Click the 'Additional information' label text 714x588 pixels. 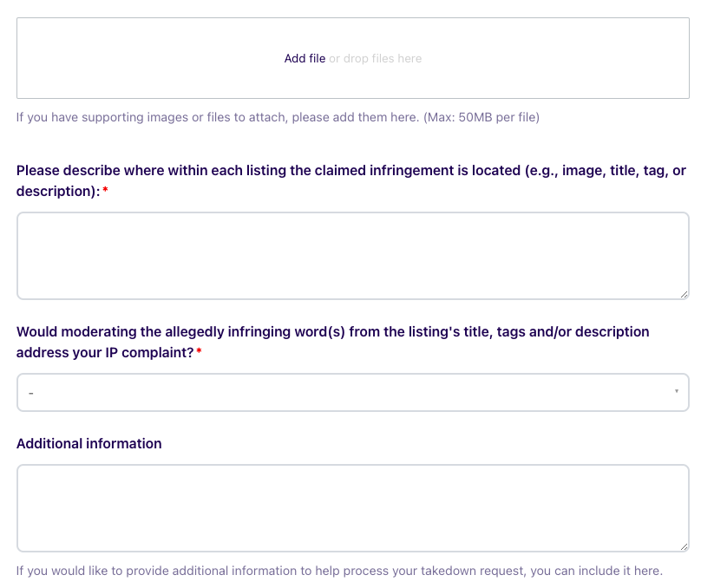89,444
